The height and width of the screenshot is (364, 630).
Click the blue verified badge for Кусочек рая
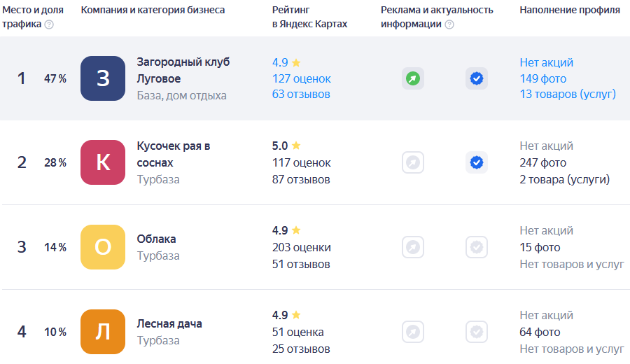point(477,162)
